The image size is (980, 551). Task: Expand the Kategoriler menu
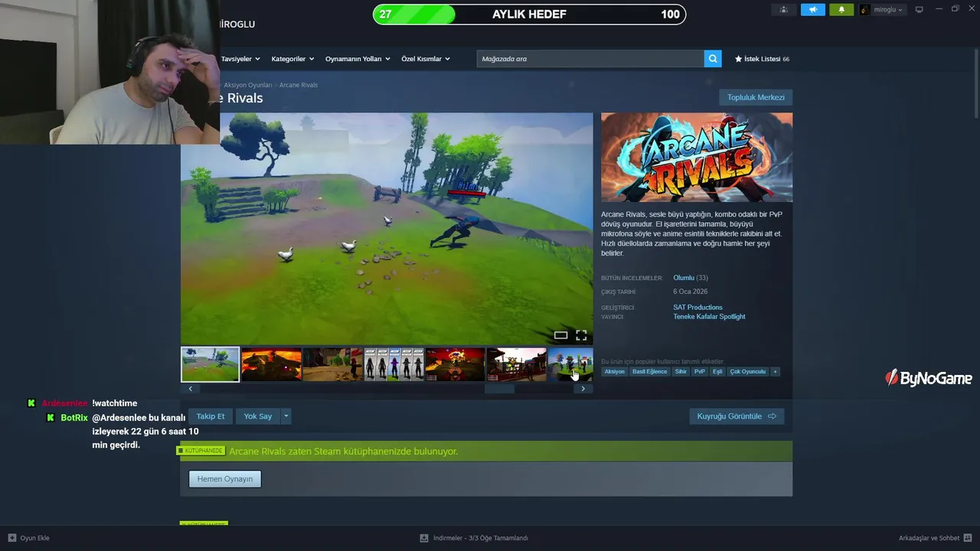292,59
